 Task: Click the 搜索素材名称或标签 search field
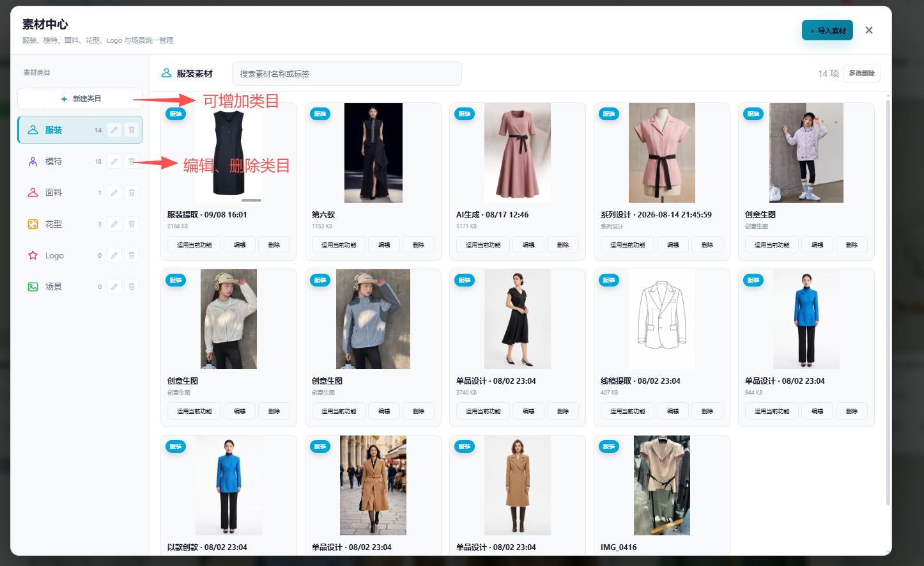click(347, 74)
